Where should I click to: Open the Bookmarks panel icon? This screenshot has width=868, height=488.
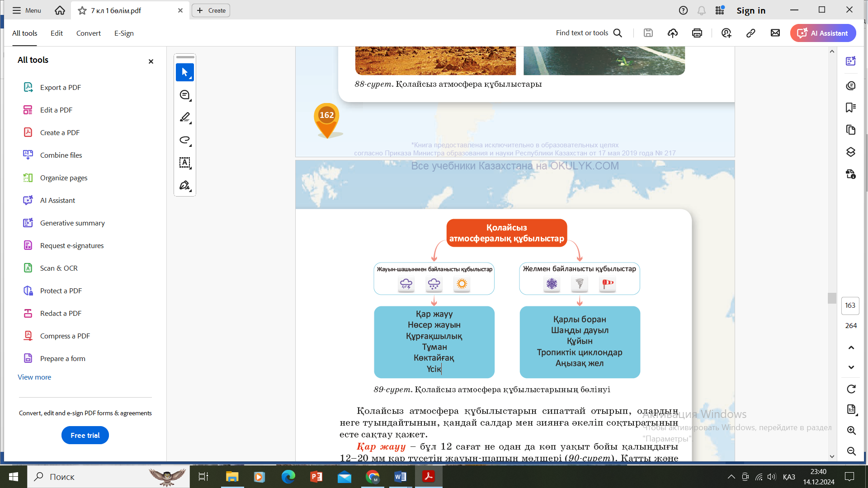tap(850, 108)
